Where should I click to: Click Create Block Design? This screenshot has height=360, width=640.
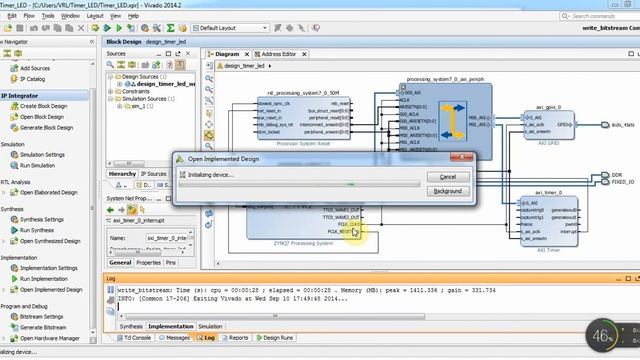(43, 106)
